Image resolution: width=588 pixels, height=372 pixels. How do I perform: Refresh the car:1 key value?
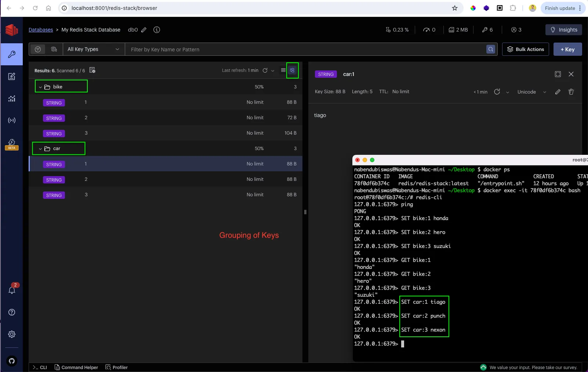coord(497,92)
